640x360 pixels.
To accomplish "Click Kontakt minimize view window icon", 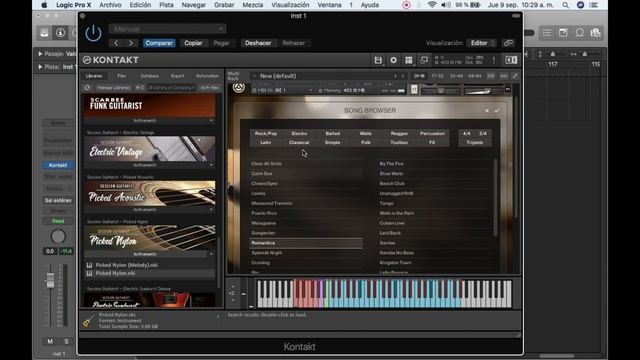I will point(424,60).
